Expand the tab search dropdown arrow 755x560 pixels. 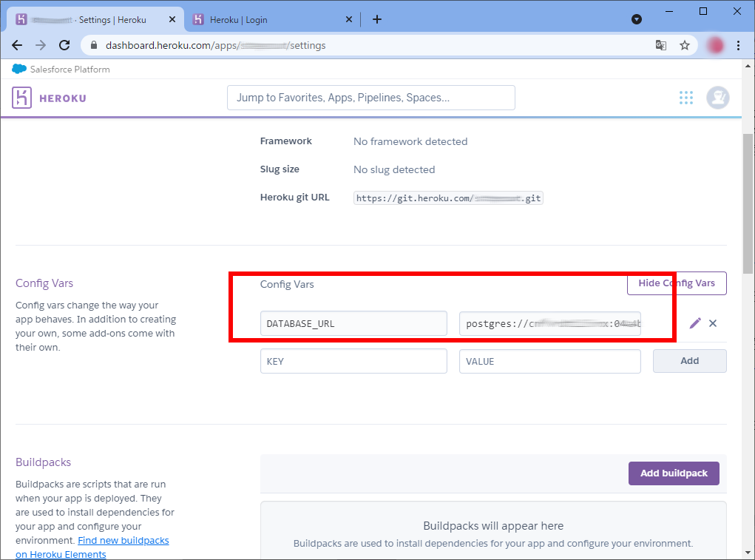pyautogui.click(x=636, y=19)
